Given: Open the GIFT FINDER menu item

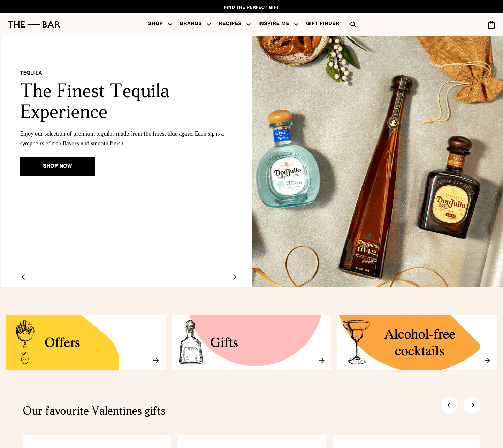Looking at the screenshot, I should tap(322, 24).
